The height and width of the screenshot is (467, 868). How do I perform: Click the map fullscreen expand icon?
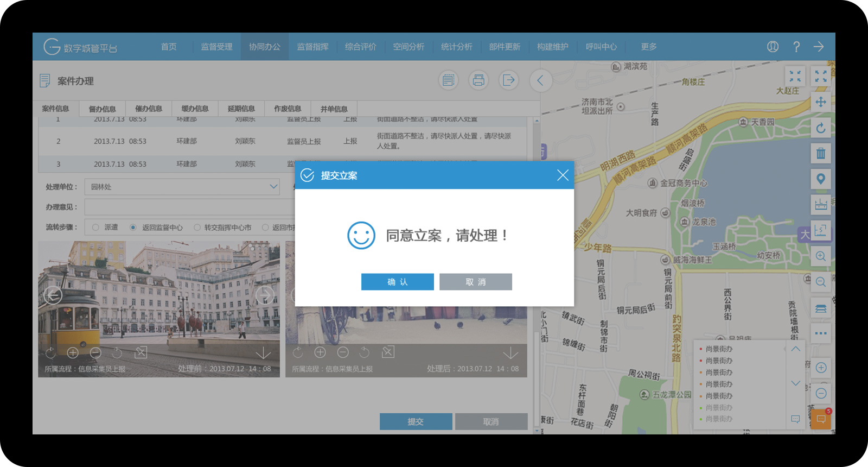[821, 76]
